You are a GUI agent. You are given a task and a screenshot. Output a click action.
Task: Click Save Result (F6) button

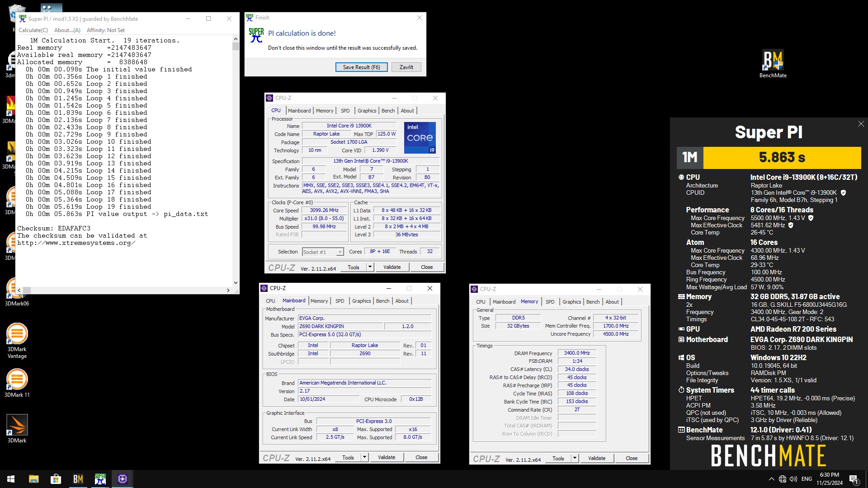(361, 67)
